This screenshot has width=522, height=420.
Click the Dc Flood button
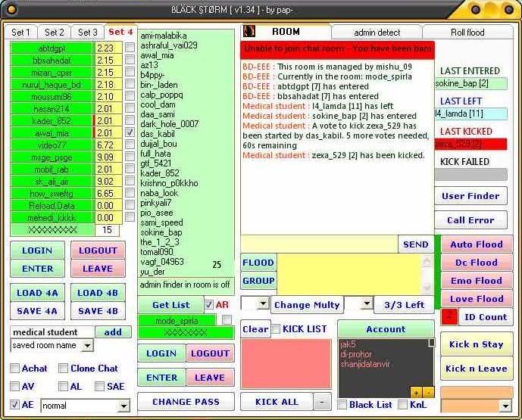click(x=477, y=263)
